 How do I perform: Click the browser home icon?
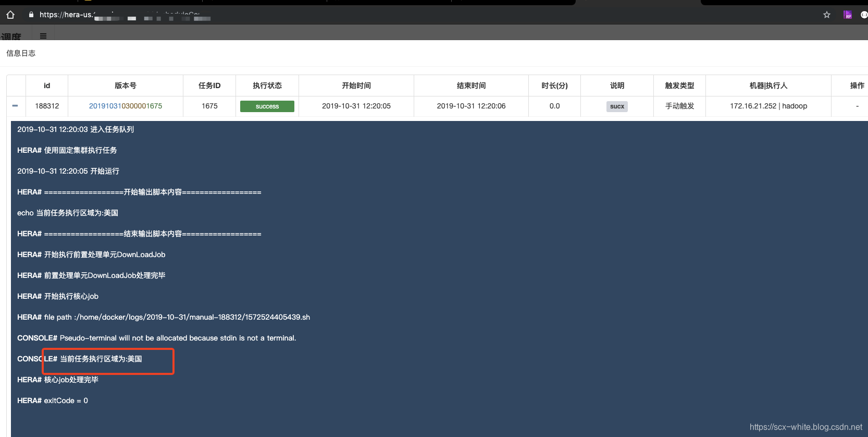[x=10, y=15]
